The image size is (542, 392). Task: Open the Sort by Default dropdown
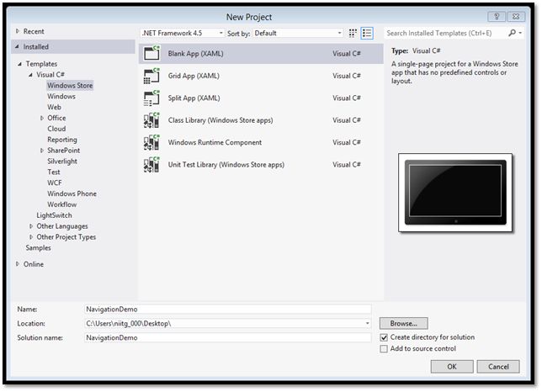298,33
